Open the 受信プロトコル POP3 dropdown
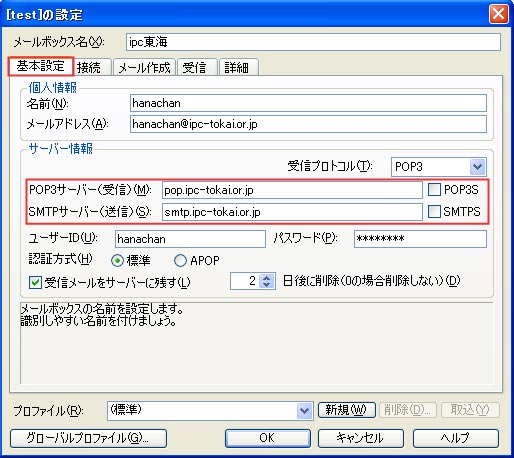The image size is (514, 458). point(477,167)
